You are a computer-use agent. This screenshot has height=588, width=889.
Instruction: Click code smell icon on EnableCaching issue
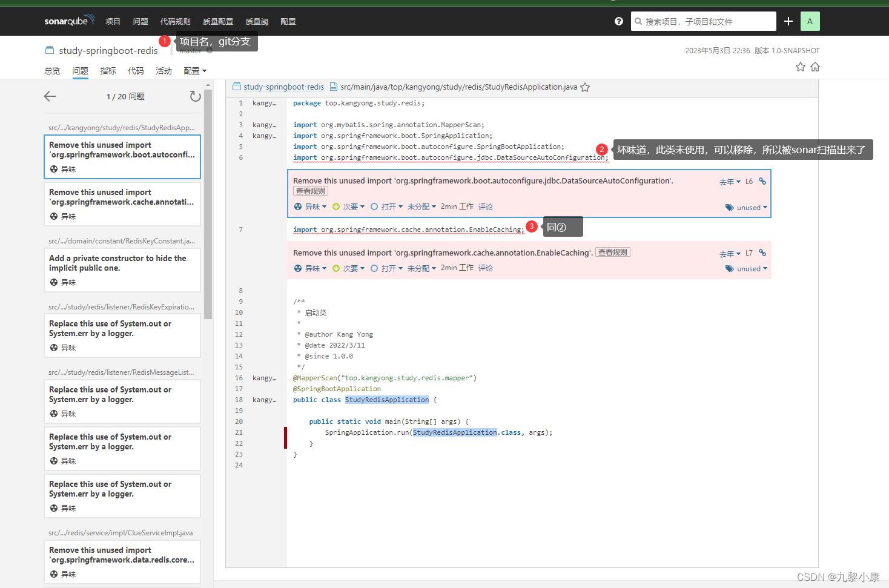tap(298, 268)
